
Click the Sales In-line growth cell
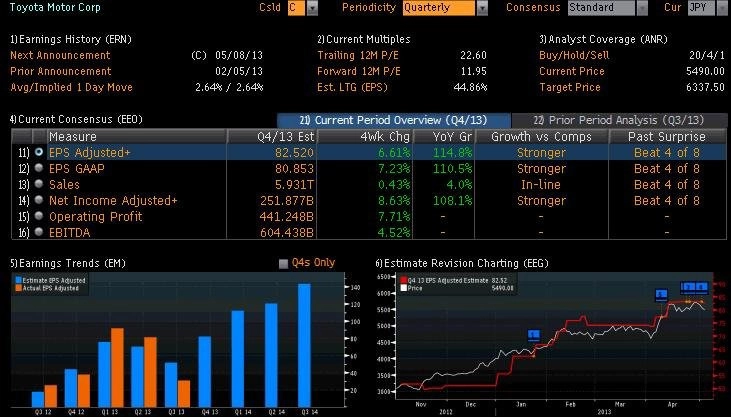[541, 184]
